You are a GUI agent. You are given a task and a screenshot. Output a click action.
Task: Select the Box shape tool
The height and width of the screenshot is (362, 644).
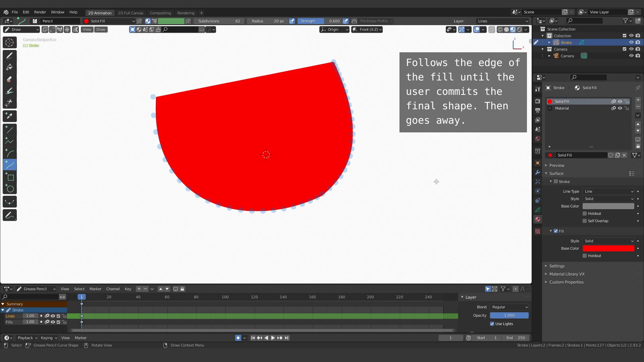tap(9, 177)
